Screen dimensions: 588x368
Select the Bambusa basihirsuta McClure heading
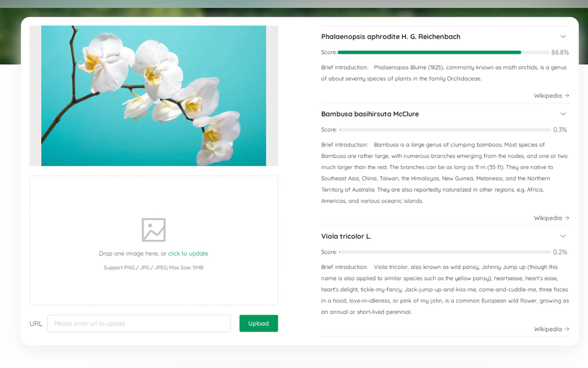point(370,114)
